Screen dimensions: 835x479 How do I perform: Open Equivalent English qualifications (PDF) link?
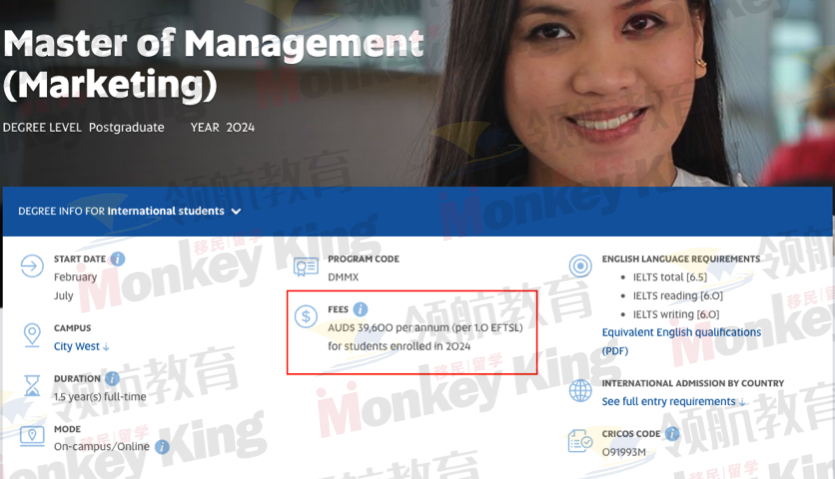681,341
